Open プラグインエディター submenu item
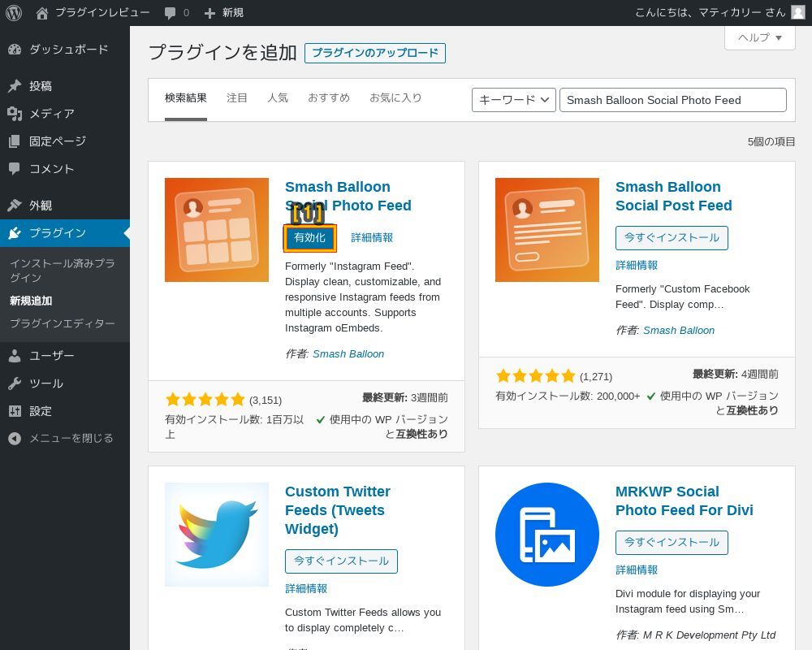Viewport: 812px width, 650px height. tap(63, 323)
